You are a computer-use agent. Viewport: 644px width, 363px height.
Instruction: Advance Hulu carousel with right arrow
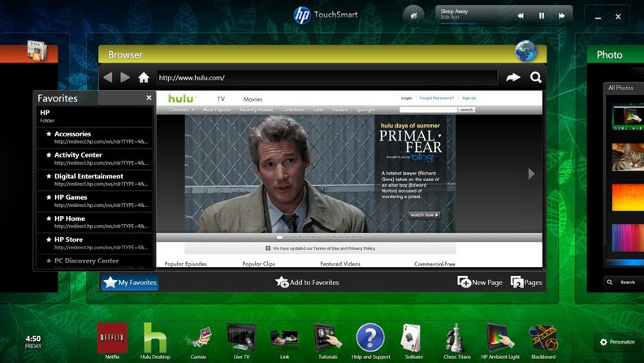pyautogui.click(x=531, y=174)
